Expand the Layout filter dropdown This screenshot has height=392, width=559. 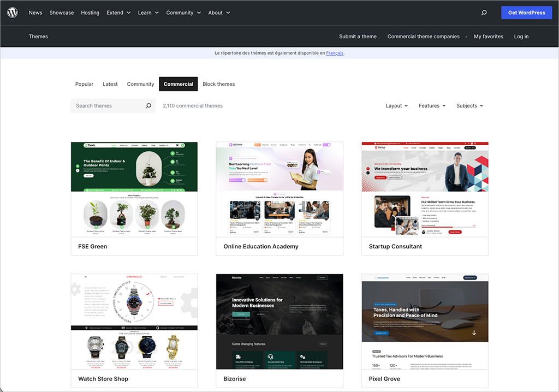click(396, 105)
